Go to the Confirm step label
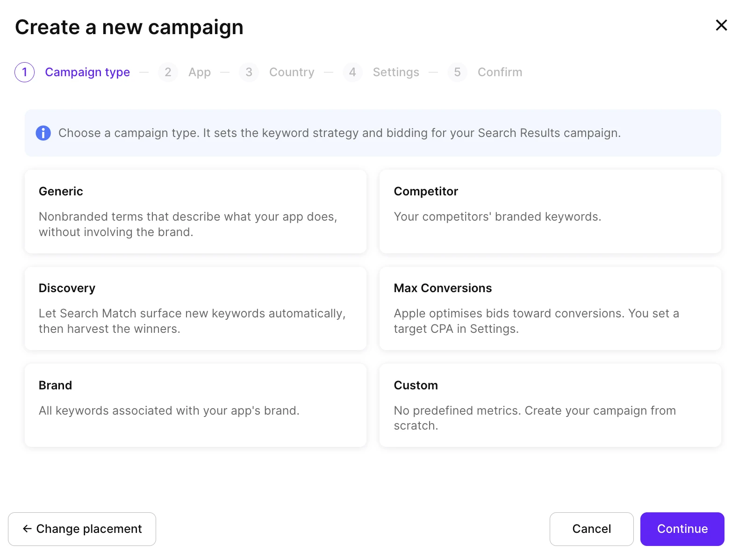The width and height of the screenshot is (746, 560). [500, 72]
